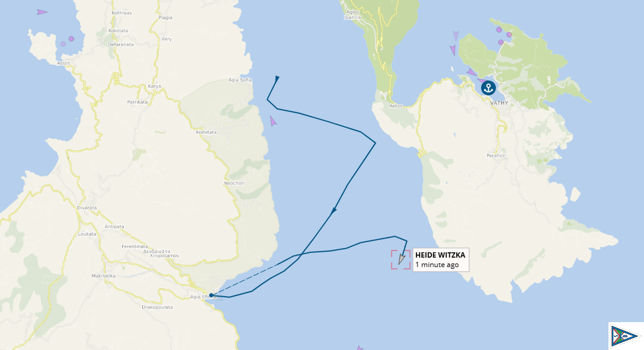Click the Agia Efimia place label

(x=203, y=297)
